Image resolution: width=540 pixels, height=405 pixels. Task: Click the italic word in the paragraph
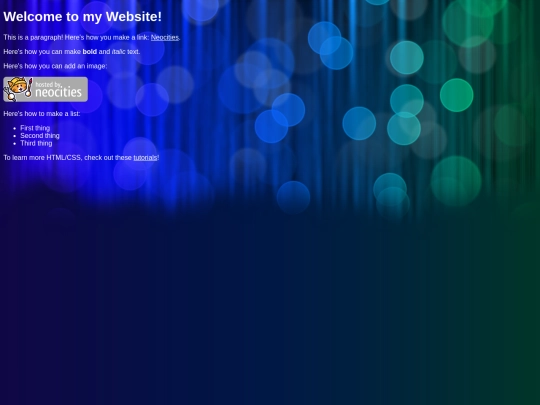pos(119,52)
